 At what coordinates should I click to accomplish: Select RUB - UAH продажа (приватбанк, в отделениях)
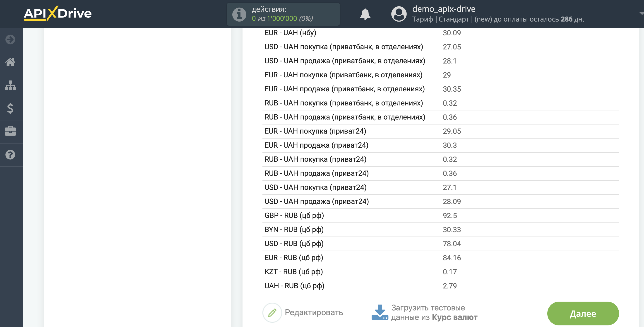coord(440,117)
